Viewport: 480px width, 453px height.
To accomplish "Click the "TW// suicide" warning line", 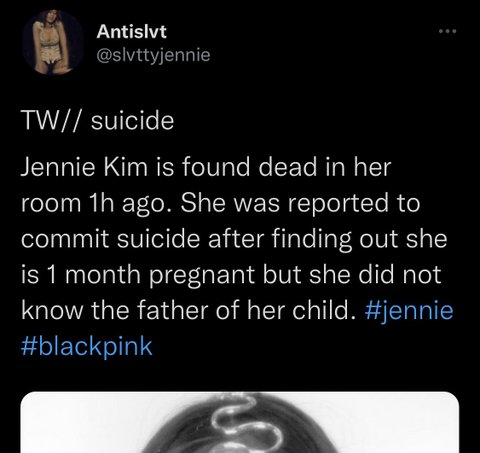I will [98, 120].
